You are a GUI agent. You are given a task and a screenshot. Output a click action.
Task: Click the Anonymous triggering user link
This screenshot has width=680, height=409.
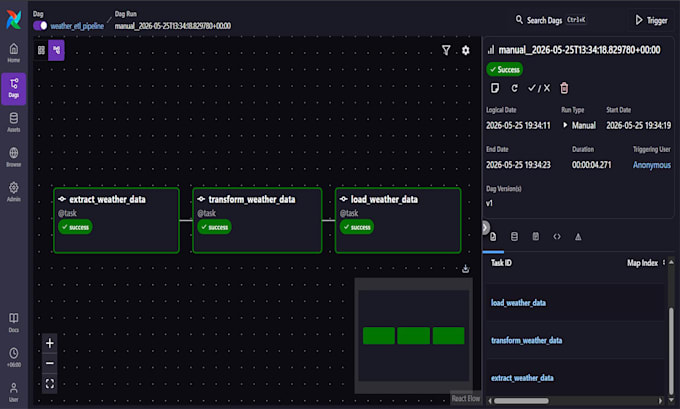pos(651,165)
